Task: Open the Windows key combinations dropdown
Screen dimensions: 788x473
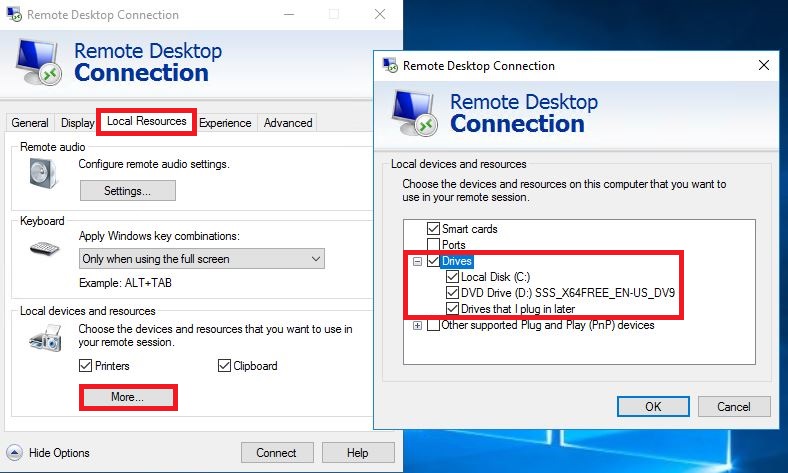Action: tap(202, 259)
